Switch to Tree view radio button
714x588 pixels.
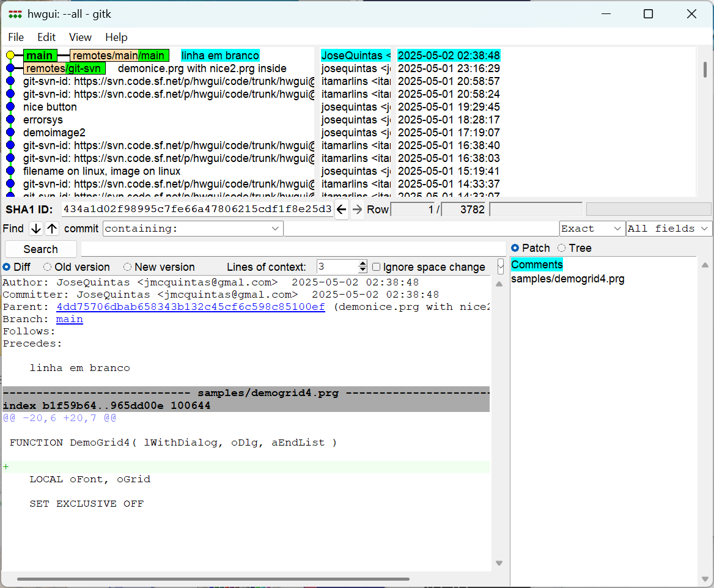point(562,248)
